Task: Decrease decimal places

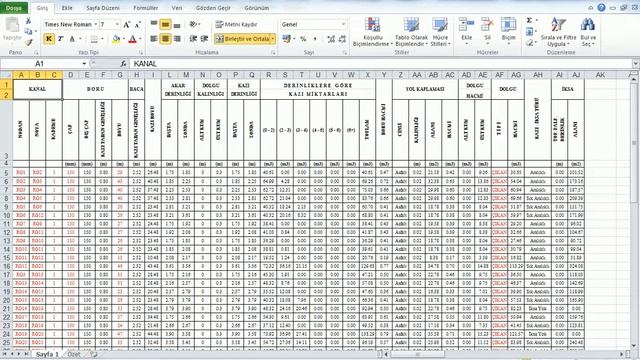Action: [x=342, y=39]
